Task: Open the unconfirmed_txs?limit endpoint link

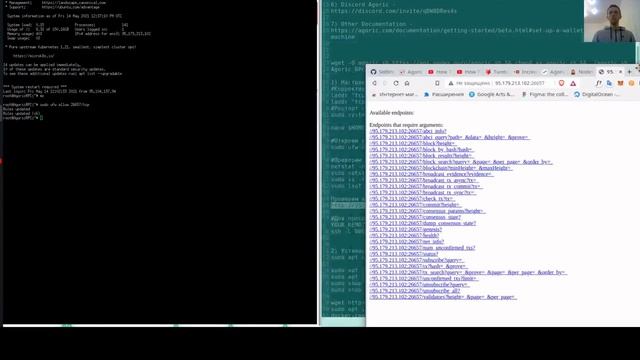Action: (x=423, y=278)
